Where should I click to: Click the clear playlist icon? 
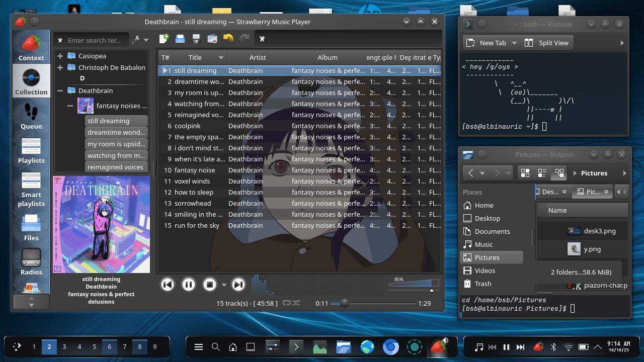212,39
